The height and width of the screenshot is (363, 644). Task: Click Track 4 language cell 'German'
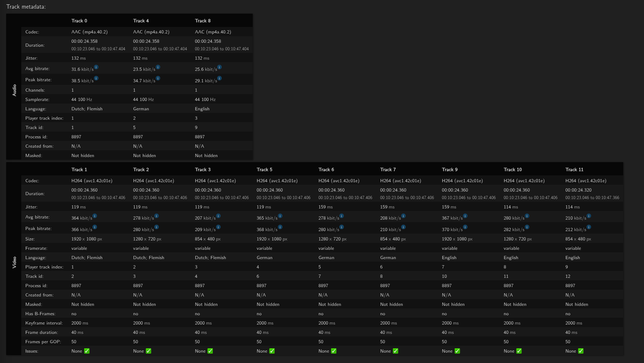pyautogui.click(x=141, y=109)
